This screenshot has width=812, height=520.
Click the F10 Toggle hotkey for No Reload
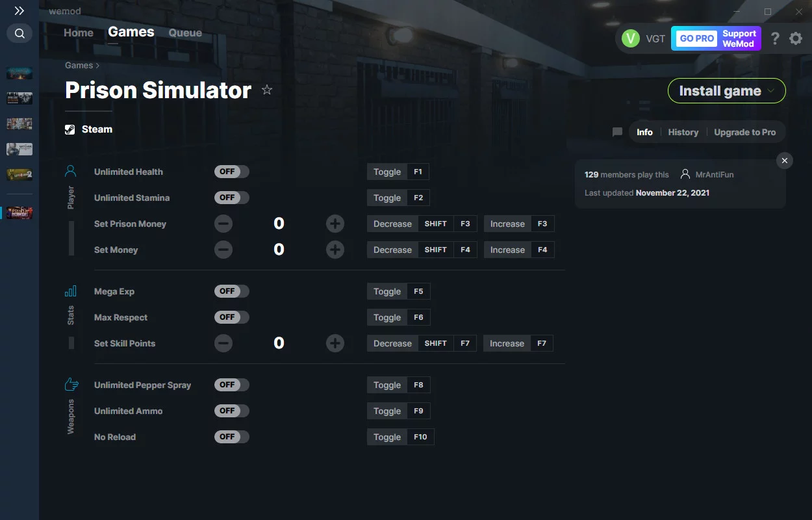(x=400, y=437)
